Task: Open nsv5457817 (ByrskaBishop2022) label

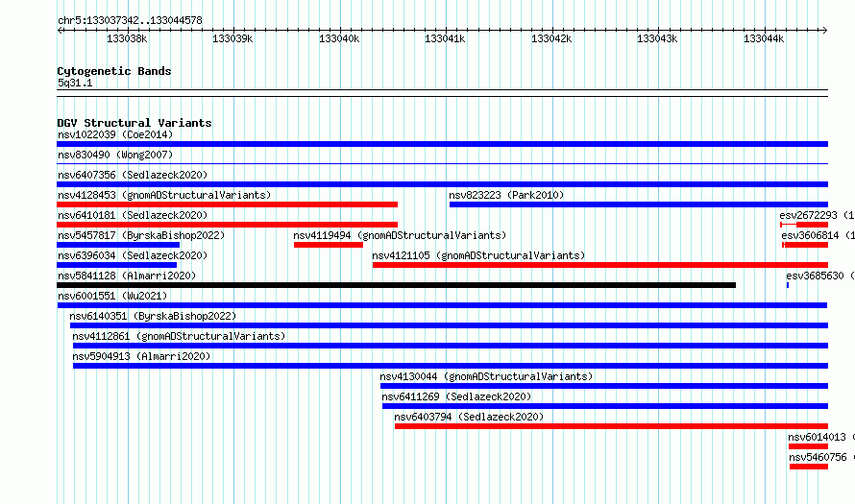Action: [141, 235]
